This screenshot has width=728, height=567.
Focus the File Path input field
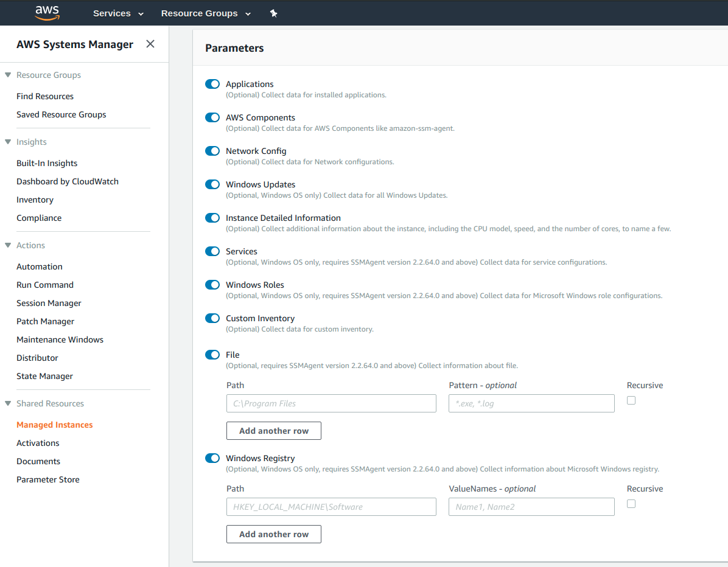[x=331, y=403]
